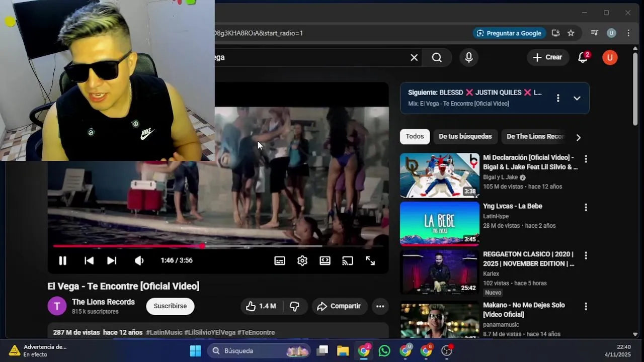Share the video via Compartir
644x362 pixels.
[340, 306]
